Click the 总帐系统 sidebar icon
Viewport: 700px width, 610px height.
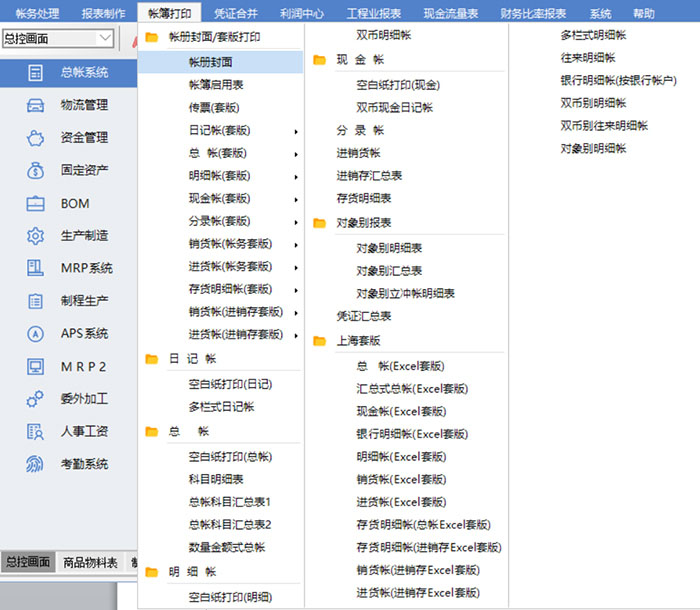coord(36,73)
